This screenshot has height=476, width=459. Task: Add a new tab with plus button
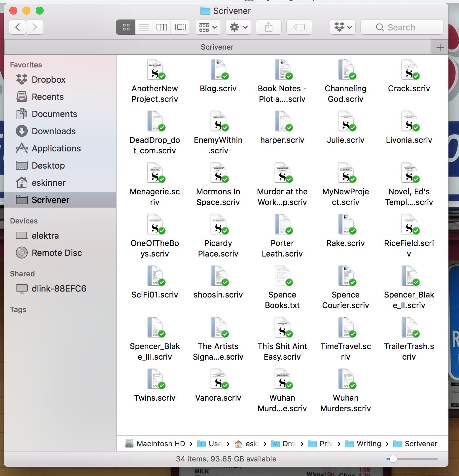tap(440, 47)
